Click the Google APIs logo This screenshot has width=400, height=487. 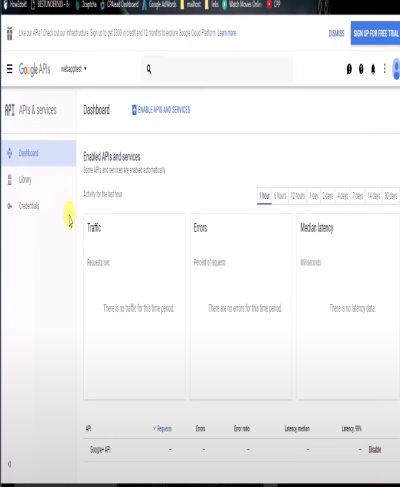point(35,69)
